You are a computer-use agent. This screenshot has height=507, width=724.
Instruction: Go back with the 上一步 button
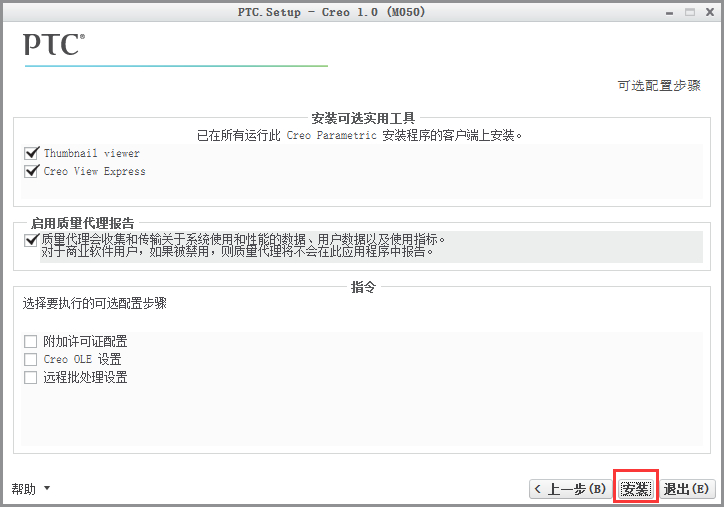coord(569,489)
